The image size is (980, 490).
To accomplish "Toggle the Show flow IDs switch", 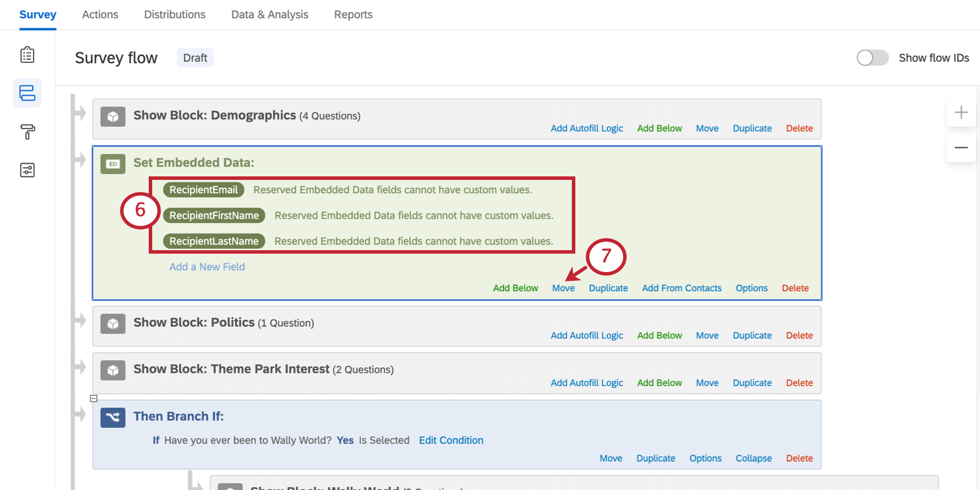I will click(872, 58).
